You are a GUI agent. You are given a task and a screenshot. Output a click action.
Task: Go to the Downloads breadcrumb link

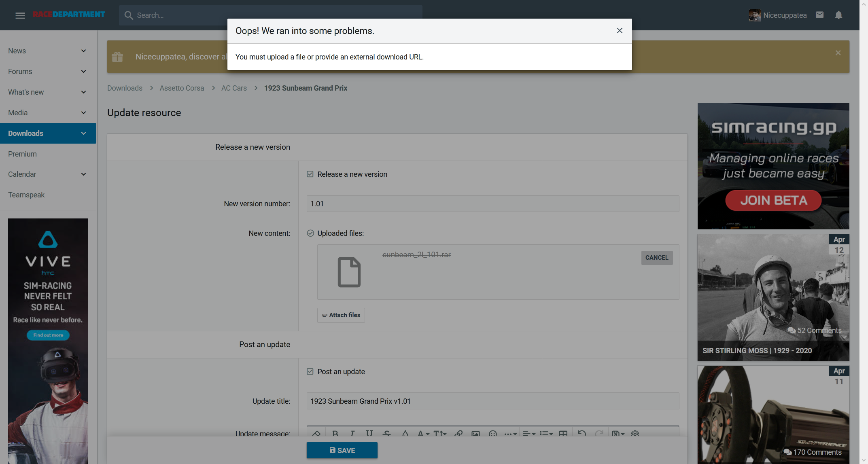coord(125,88)
